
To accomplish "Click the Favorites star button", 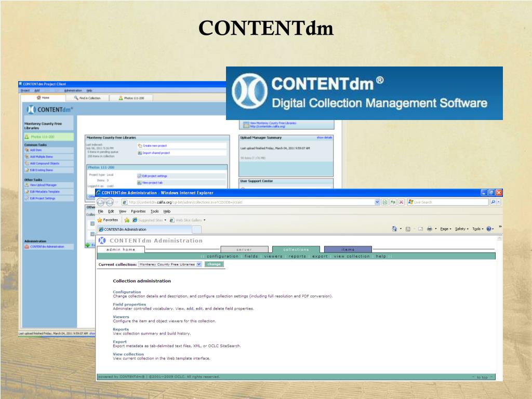I will click(x=108, y=220).
